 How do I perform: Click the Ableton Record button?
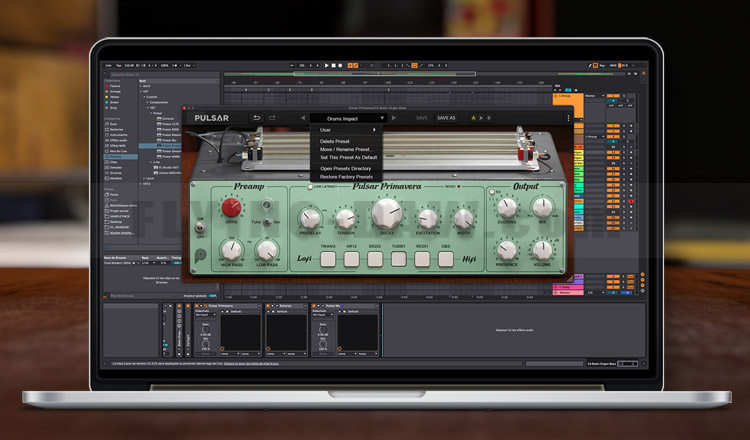340,66
